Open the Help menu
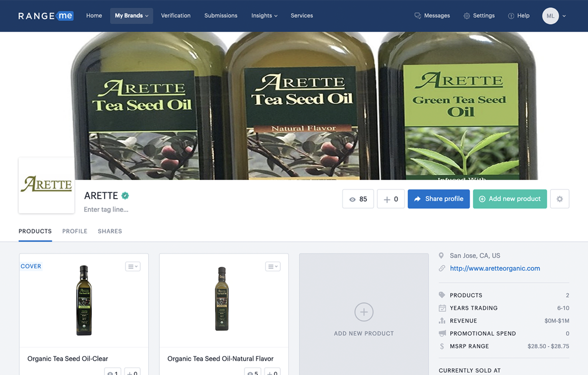Viewport: 588px width, 375px height. click(519, 16)
